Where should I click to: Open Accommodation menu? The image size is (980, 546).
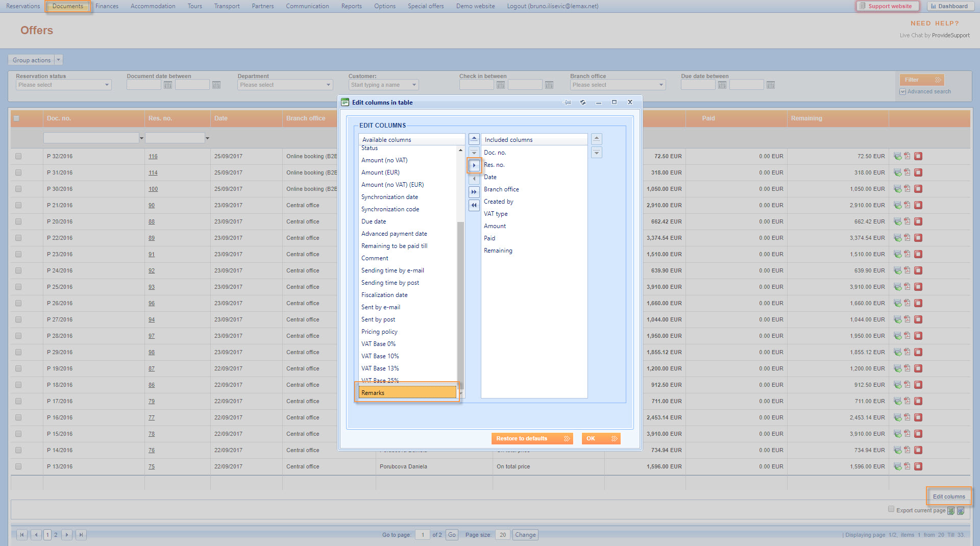point(153,6)
